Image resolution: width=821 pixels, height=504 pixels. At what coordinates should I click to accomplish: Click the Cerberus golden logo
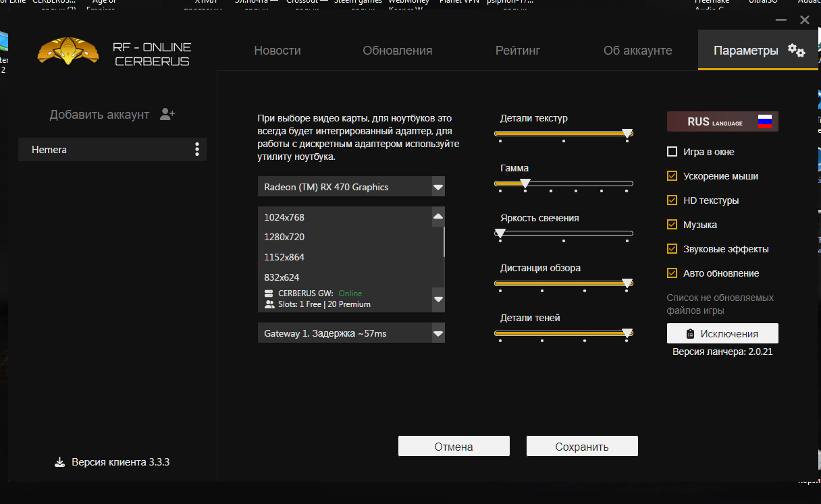coord(68,51)
